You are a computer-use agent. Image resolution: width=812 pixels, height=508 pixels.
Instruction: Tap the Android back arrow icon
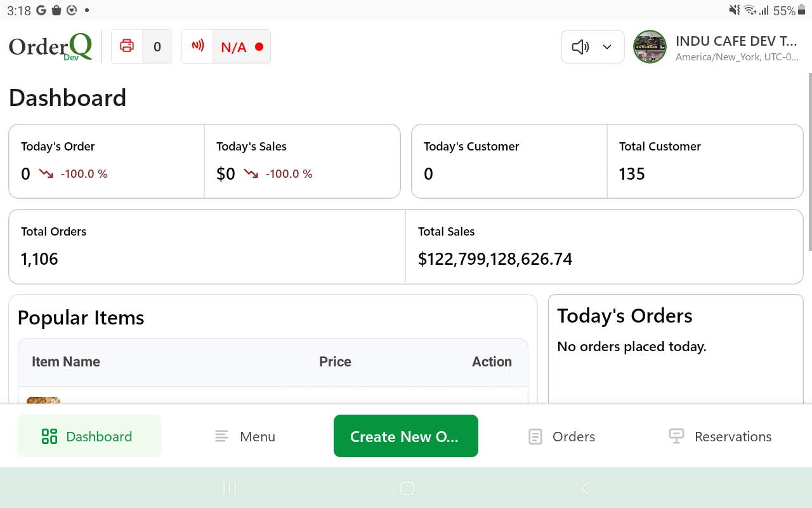click(x=585, y=488)
